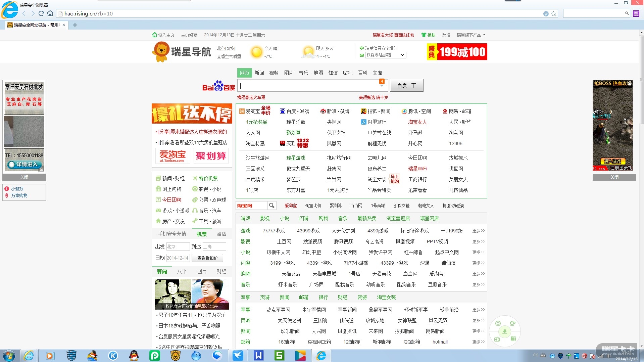Click the 出发 city input field

178,246
